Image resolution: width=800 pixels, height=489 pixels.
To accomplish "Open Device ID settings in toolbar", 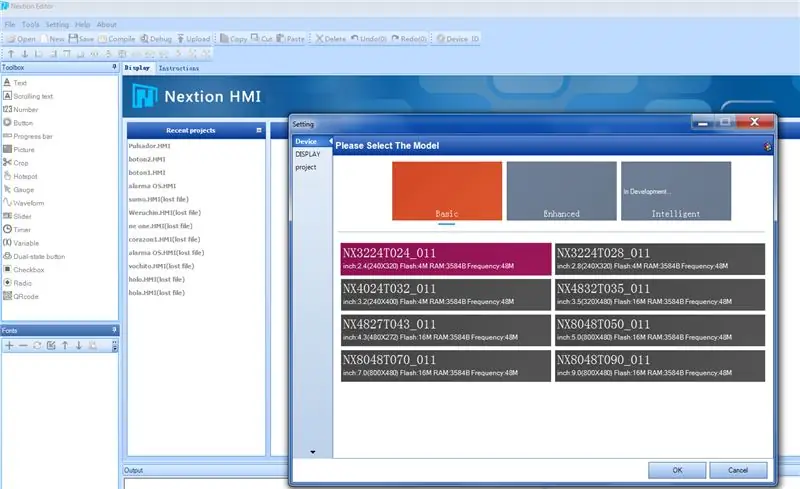I will pos(458,39).
